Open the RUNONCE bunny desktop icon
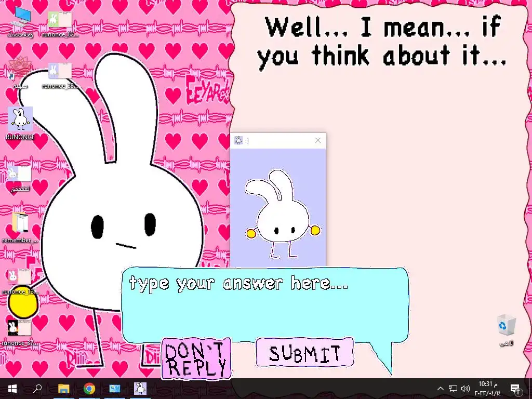This screenshot has width=532, height=399. tap(20, 124)
